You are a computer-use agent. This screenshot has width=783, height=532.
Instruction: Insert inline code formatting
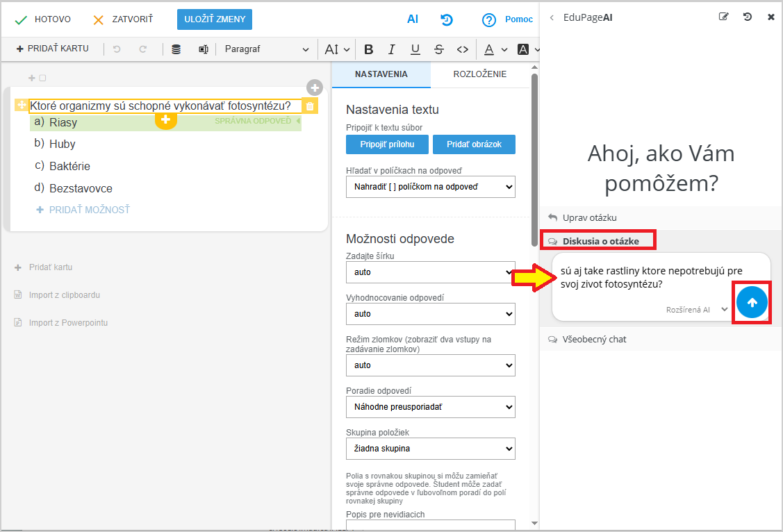pyautogui.click(x=462, y=49)
